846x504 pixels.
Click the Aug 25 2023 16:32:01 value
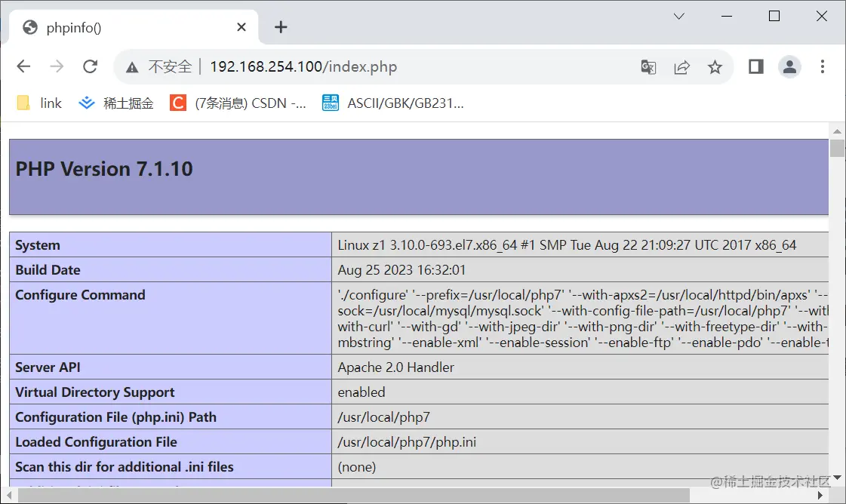(x=401, y=270)
